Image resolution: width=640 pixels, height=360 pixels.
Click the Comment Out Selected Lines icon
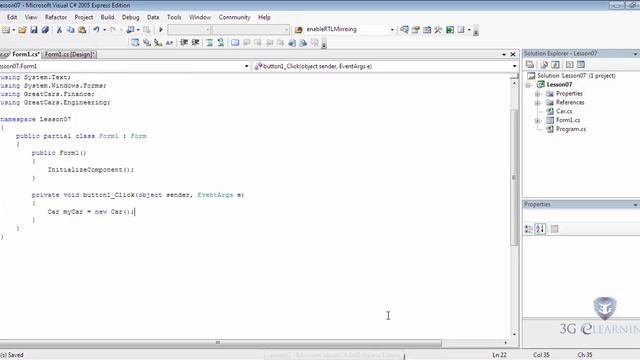[209, 43]
